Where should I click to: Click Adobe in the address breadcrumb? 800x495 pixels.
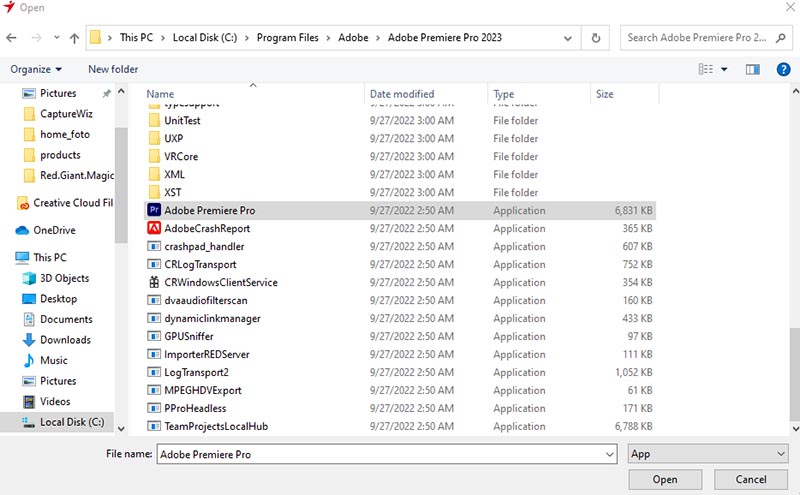pos(353,38)
